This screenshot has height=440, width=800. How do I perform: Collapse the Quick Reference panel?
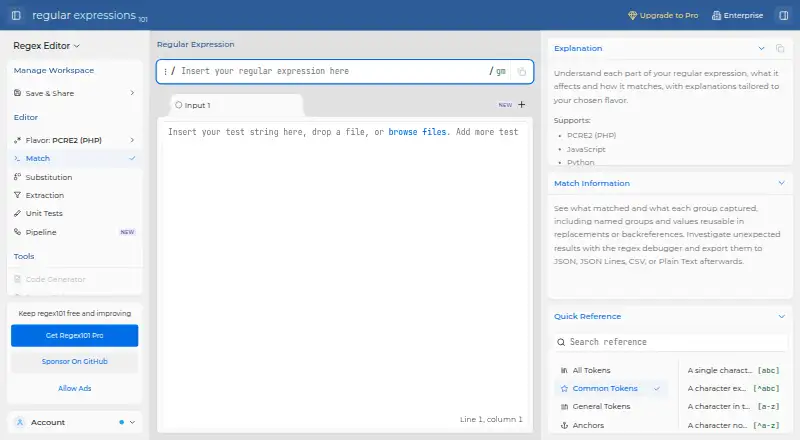pyautogui.click(x=781, y=316)
